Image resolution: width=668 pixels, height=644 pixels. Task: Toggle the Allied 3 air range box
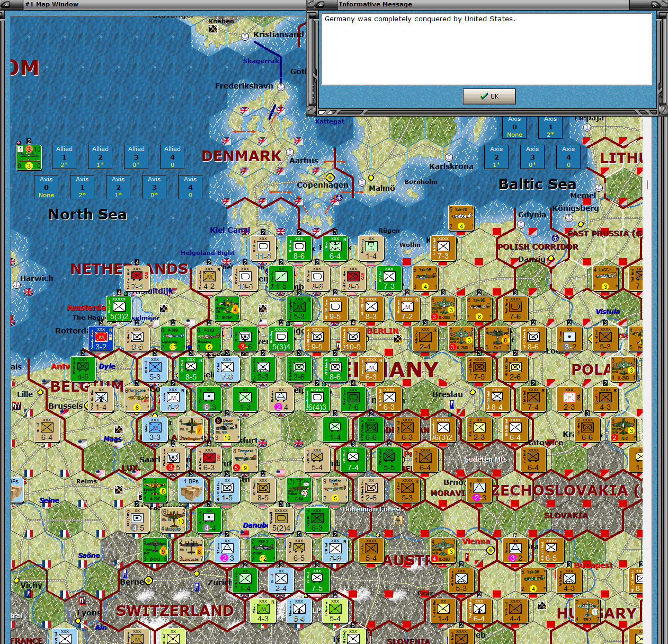(136, 156)
